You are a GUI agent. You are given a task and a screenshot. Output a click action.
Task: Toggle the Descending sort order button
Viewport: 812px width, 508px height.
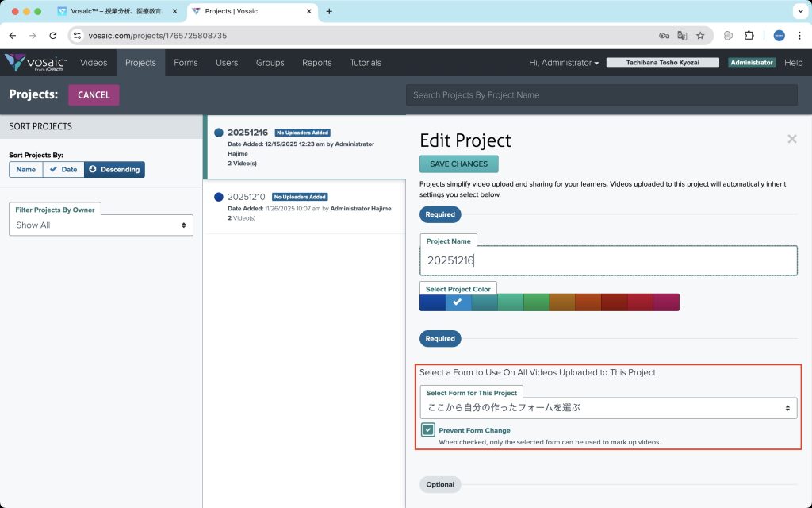pos(114,169)
